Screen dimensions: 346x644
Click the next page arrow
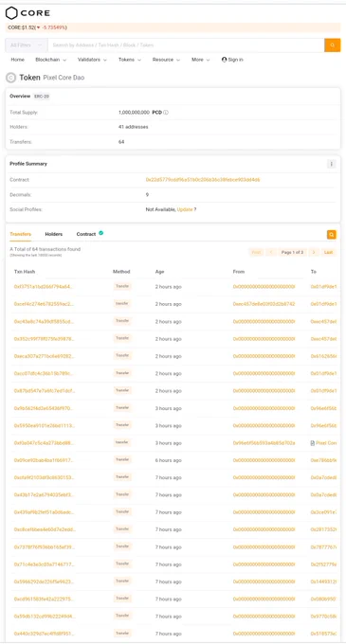coord(314,252)
